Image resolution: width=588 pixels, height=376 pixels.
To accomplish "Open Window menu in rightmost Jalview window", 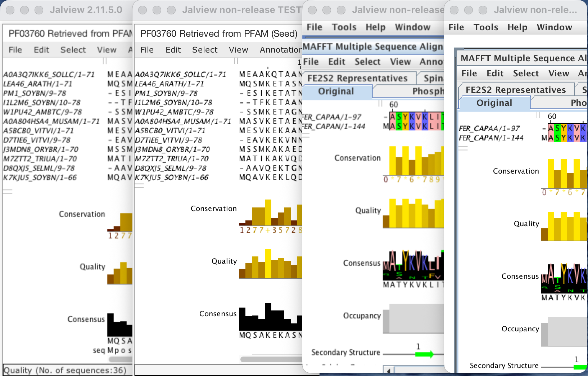I will pyautogui.click(x=554, y=27).
